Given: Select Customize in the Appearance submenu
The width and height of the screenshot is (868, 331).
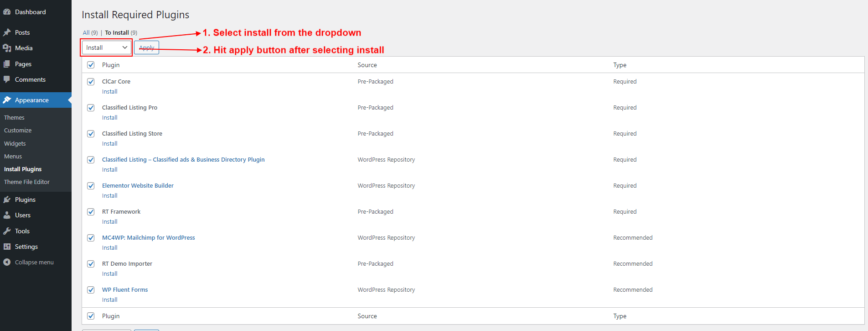Looking at the screenshot, I should (18, 130).
